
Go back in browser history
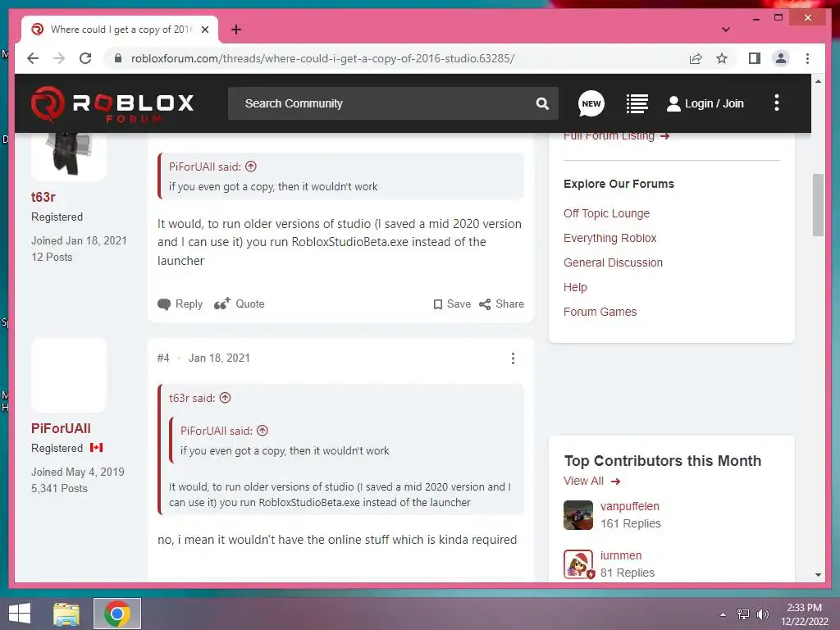33,58
